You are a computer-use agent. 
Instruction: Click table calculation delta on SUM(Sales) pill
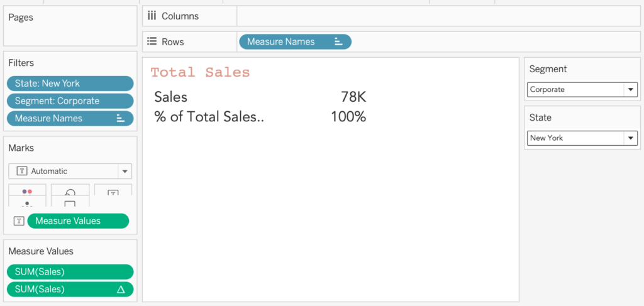coord(121,289)
